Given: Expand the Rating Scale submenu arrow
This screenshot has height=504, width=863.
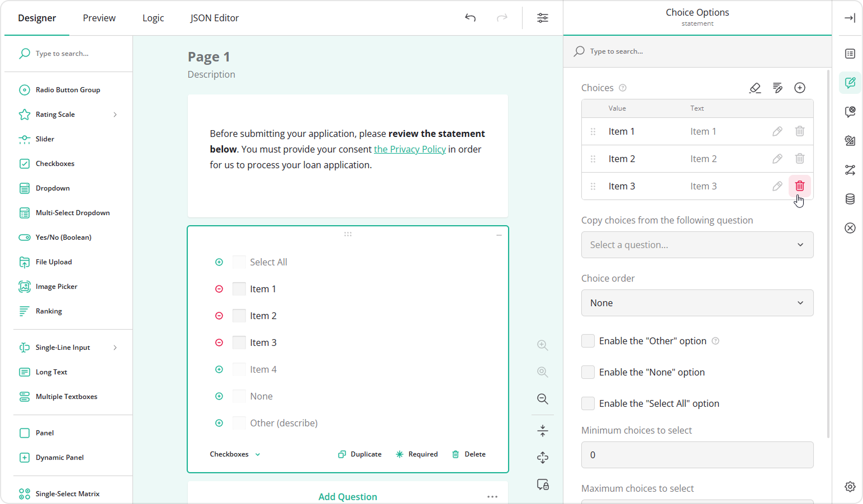Looking at the screenshot, I should [115, 115].
